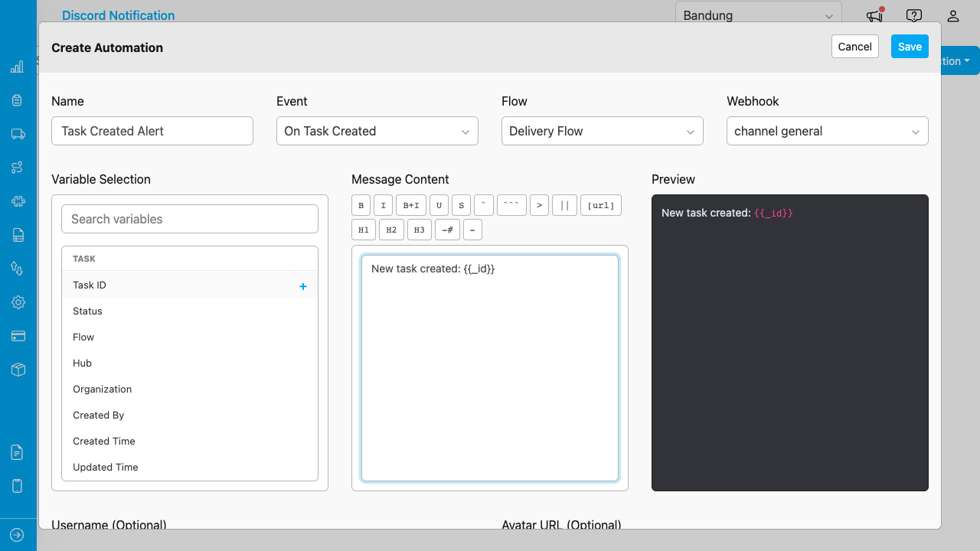Select the Status variable
Viewport: 980px width, 551px height.
point(190,311)
